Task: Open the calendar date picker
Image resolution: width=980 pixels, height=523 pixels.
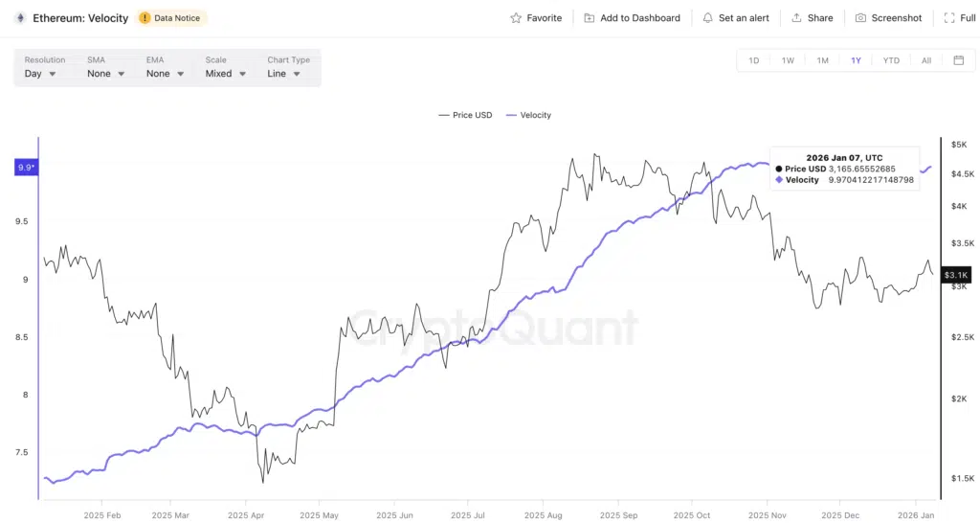Action: [x=958, y=60]
